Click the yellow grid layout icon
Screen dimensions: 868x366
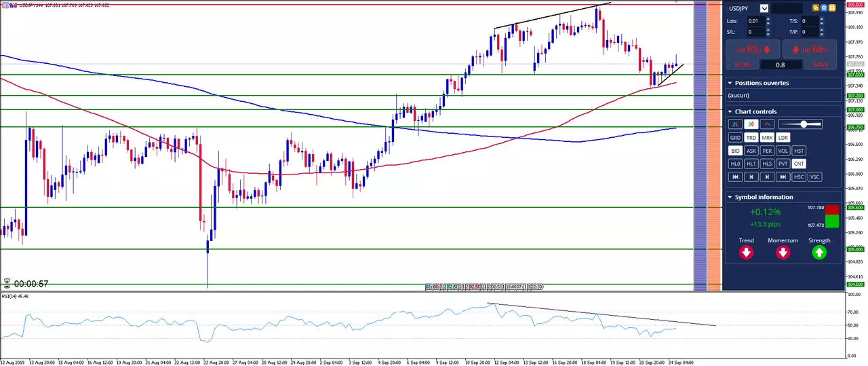[832, 8]
